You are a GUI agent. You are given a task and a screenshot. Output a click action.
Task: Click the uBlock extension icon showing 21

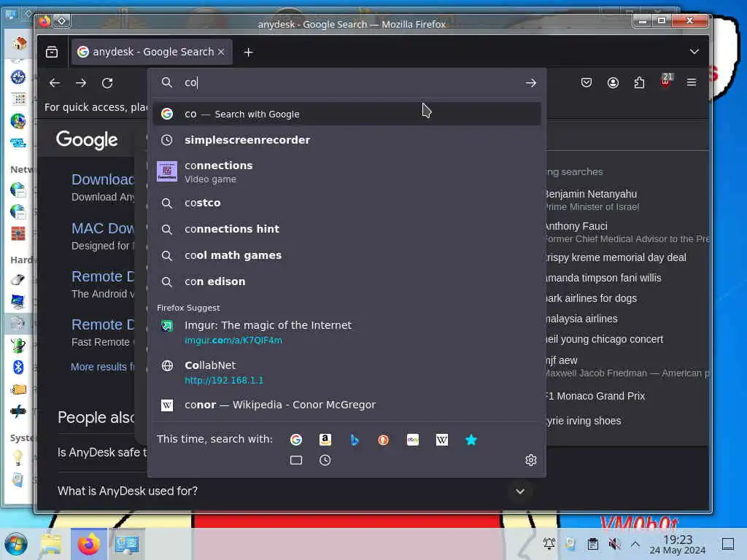[x=666, y=81]
